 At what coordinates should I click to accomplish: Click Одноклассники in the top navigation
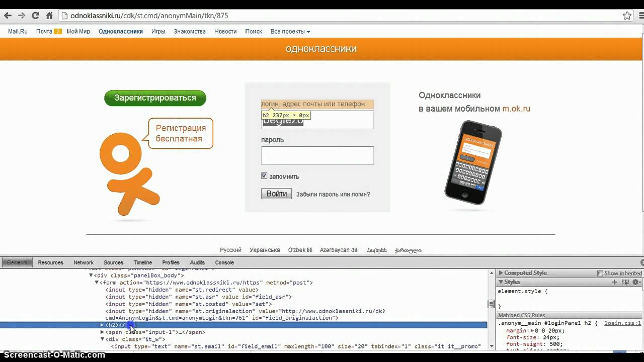click(x=121, y=31)
